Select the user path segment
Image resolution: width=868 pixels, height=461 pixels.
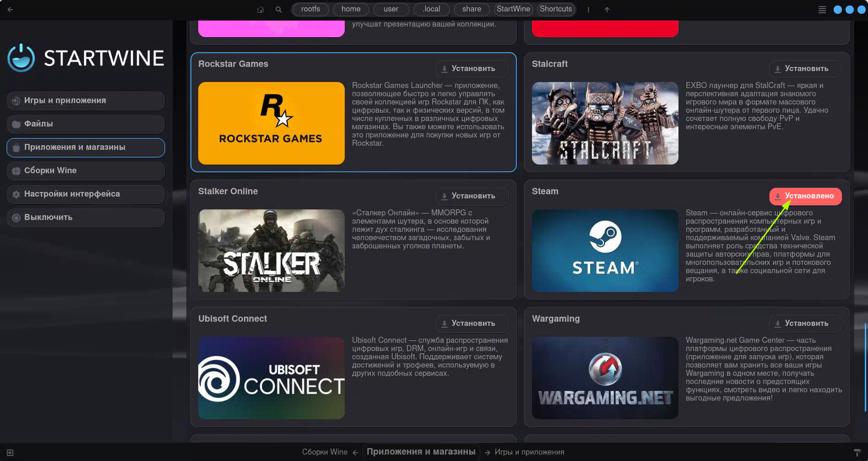[x=391, y=9]
